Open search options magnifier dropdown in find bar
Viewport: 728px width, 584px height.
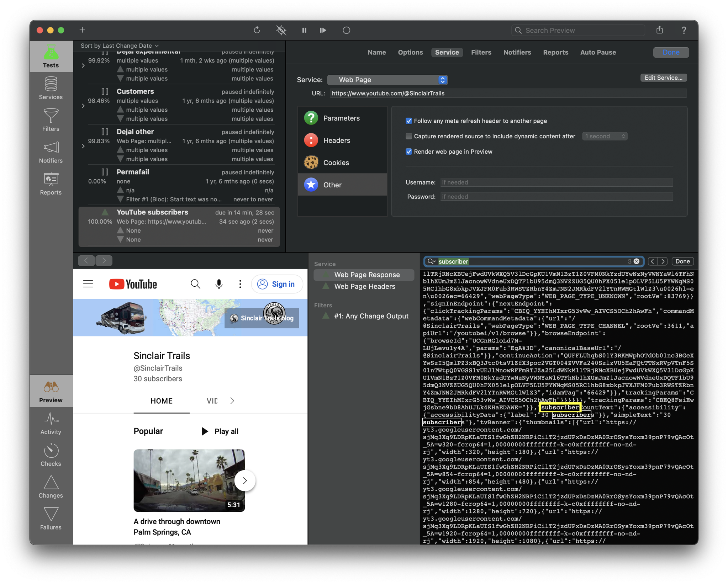tap(432, 261)
